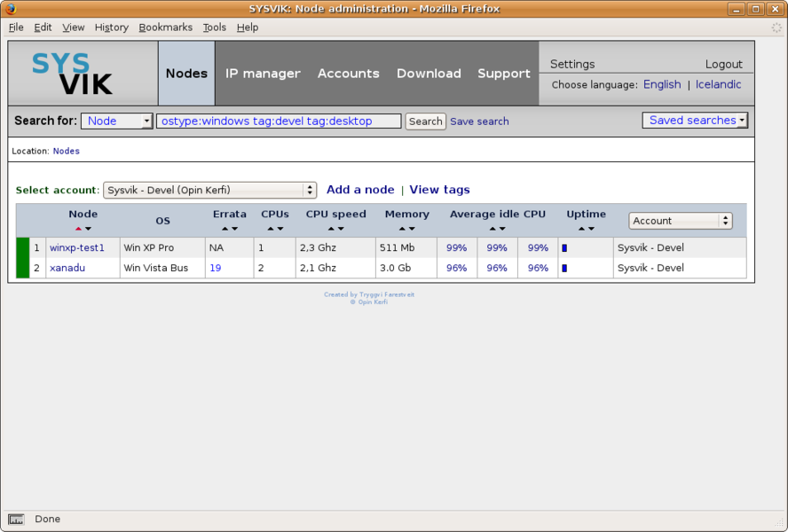
Task: Open the Account column dropdown in table header
Action: (681, 221)
